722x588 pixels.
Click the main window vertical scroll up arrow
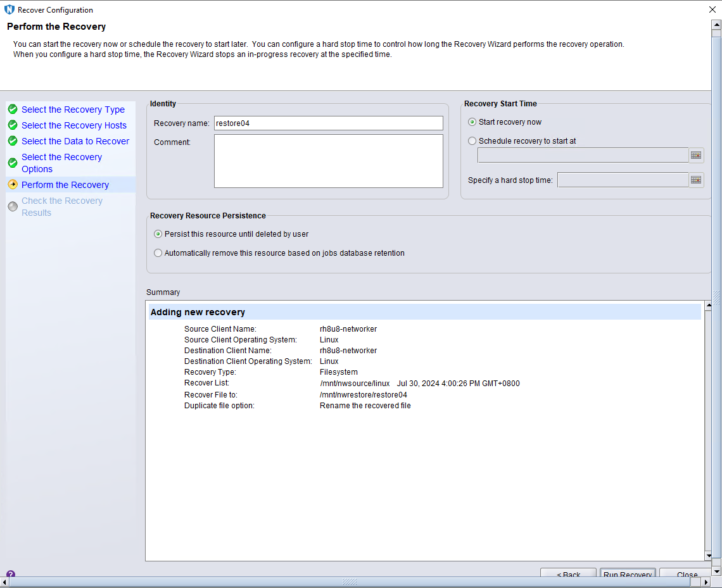716,25
